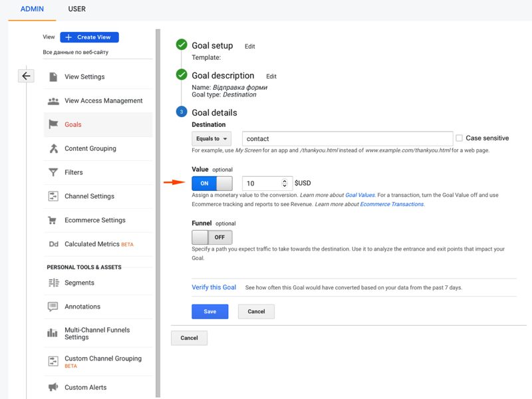The width and height of the screenshot is (532, 399).
Task: Select the Goals flag icon
Action: (x=53, y=124)
